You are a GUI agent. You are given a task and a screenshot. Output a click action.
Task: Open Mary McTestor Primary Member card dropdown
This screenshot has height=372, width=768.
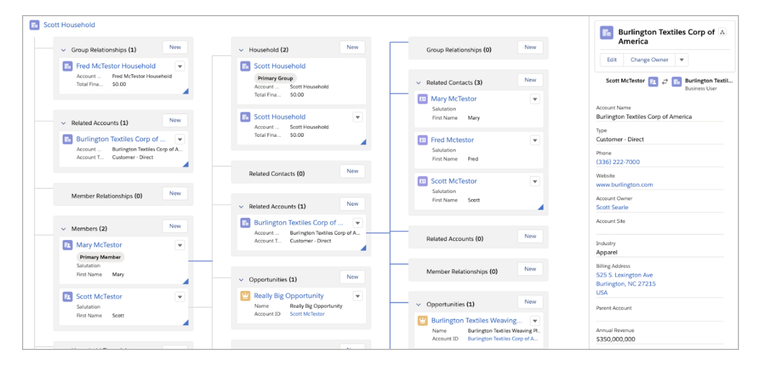(x=180, y=245)
